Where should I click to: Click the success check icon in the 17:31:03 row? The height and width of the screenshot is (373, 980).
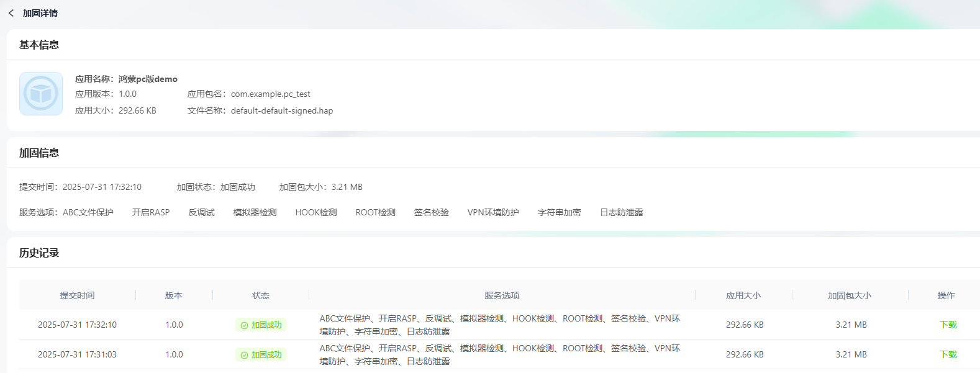[244, 355]
